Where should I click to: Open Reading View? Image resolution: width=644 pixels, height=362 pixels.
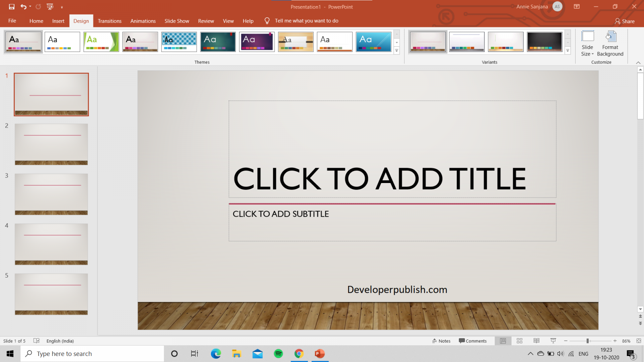pyautogui.click(x=536, y=341)
